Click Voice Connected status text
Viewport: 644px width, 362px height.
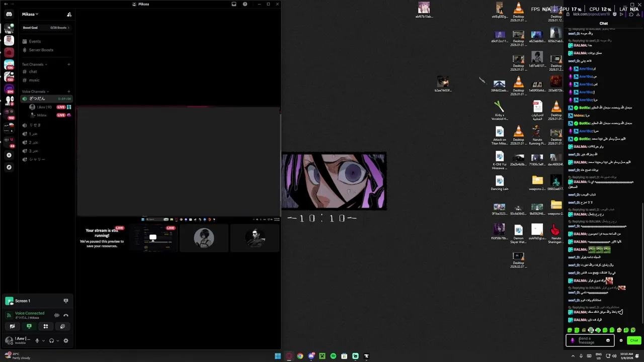[x=30, y=313]
